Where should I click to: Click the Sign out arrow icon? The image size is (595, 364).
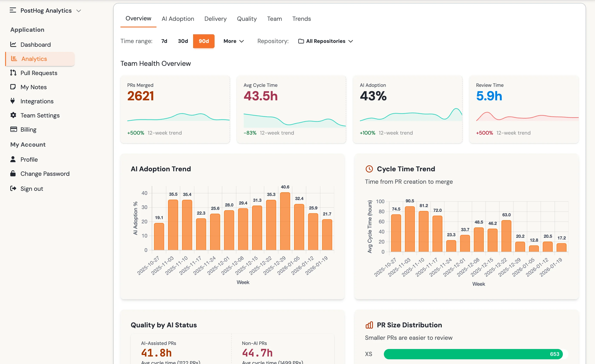pos(13,188)
